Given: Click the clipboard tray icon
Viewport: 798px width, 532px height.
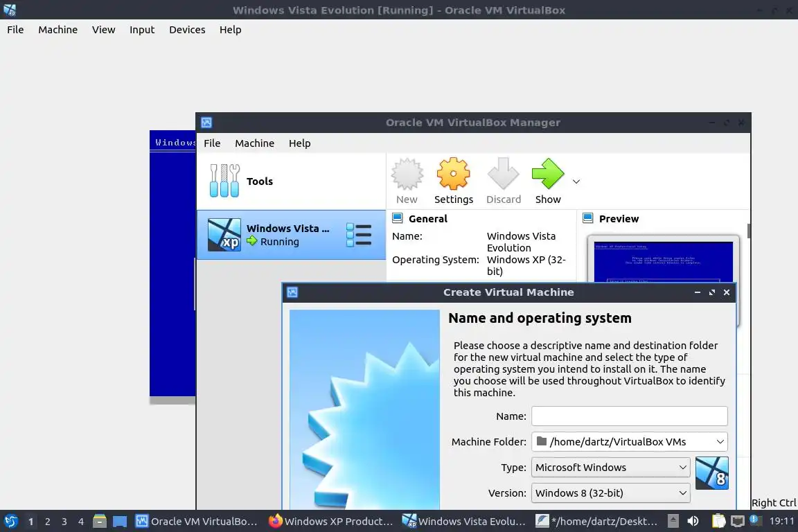Looking at the screenshot, I should tap(718, 522).
